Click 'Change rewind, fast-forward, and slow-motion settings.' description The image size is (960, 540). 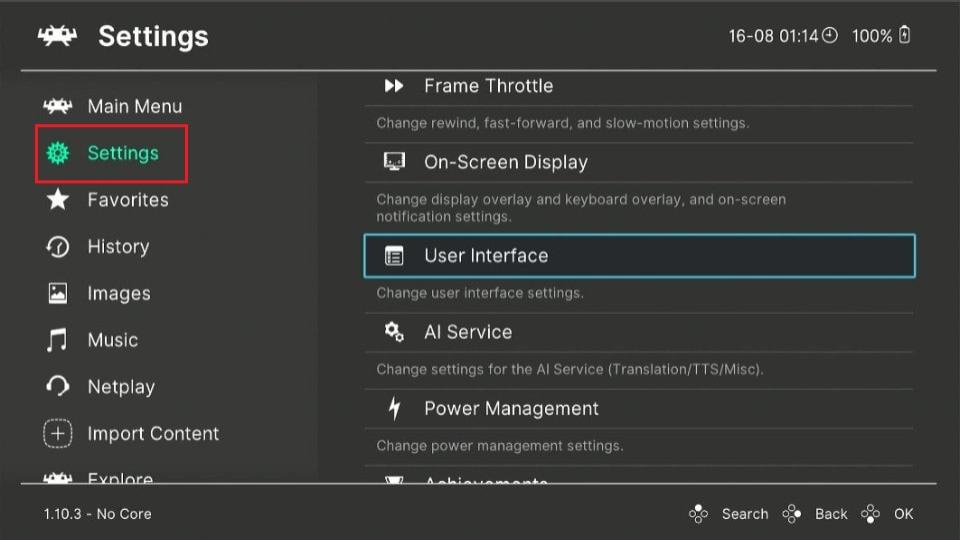[x=563, y=123]
